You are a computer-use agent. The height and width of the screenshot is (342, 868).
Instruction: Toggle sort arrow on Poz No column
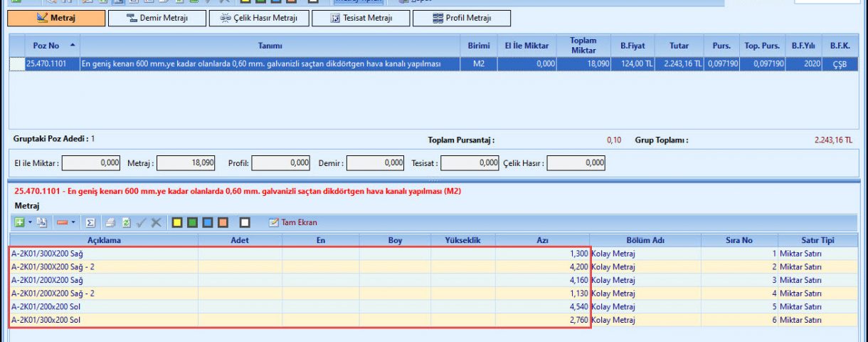click(x=73, y=45)
